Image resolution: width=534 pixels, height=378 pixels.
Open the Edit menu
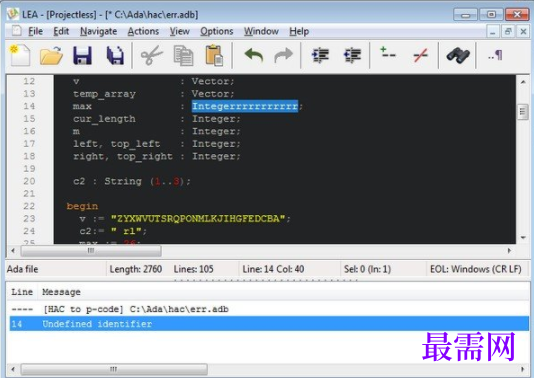61,31
